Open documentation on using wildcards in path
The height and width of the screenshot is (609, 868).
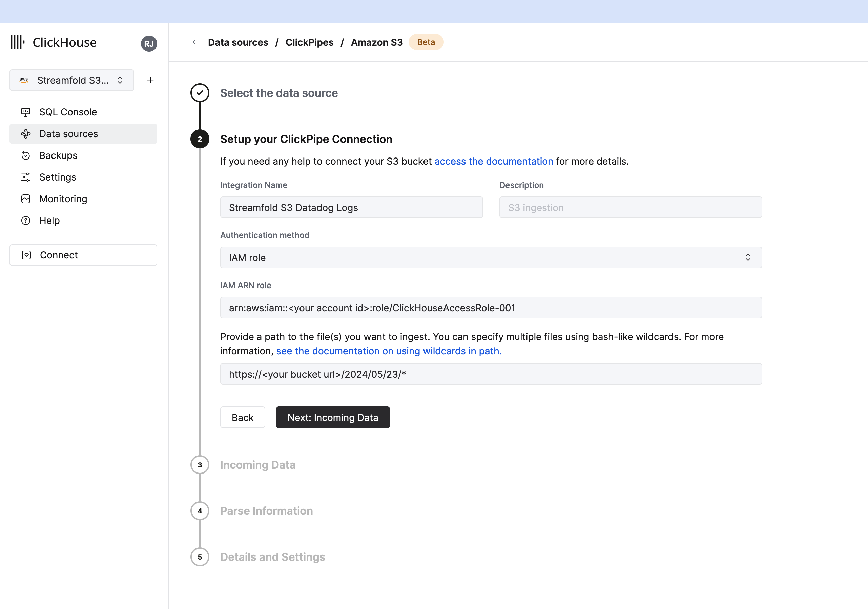click(389, 351)
